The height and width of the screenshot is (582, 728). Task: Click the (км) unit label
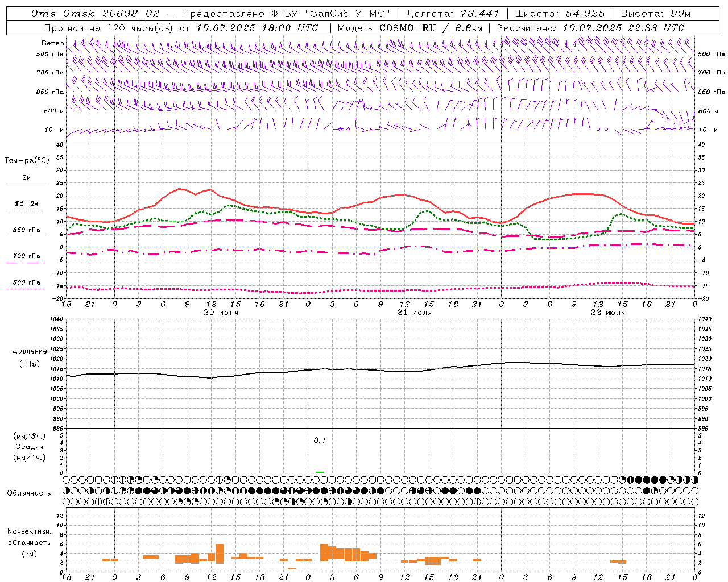30,554
